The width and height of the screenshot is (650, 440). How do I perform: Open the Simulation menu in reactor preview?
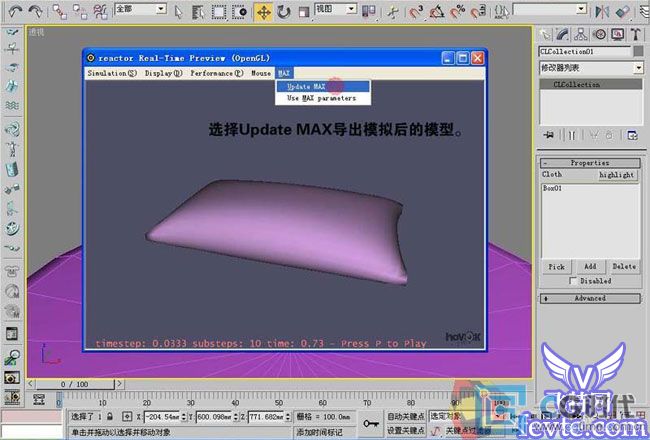(x=112, y=73)
